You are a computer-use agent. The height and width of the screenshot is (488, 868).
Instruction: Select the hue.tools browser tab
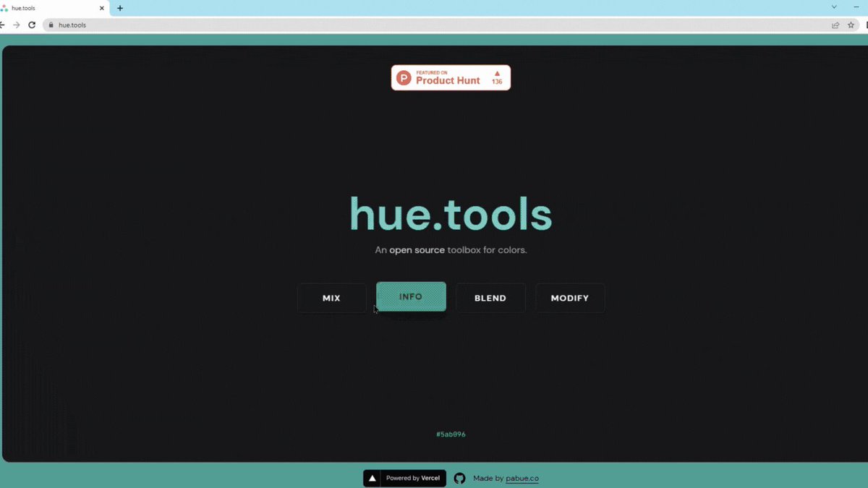pos(54,8)
